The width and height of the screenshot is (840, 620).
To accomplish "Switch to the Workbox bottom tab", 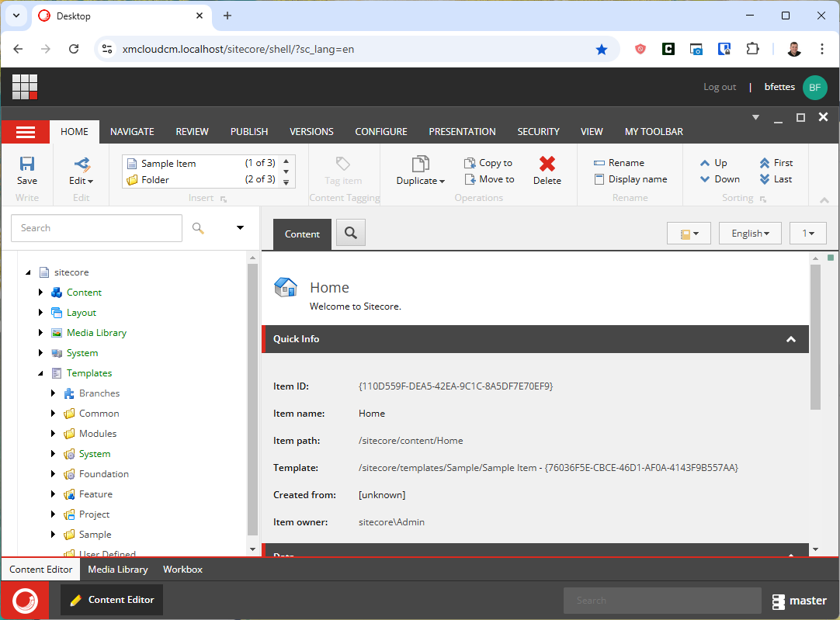I will pos(182,570).
